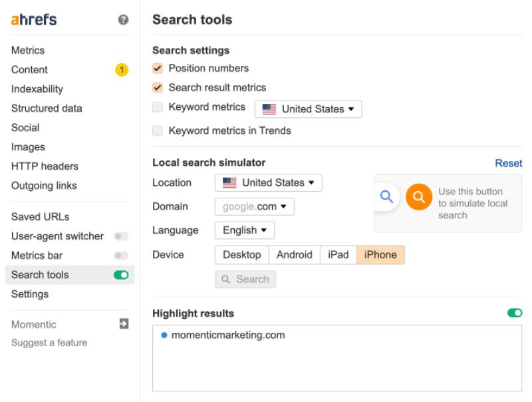
Task: Open the Domain google.com dropdown
Action: click(253, 206)
